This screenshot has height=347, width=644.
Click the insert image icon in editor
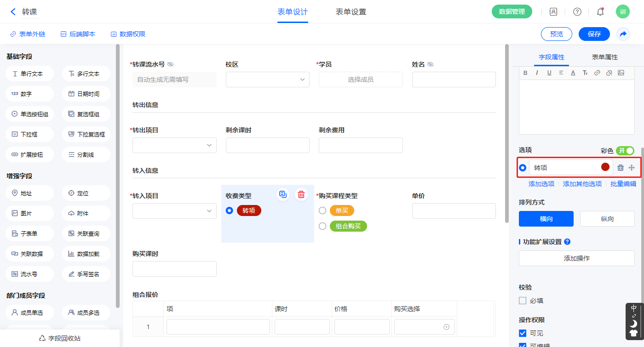pos(621,73)
